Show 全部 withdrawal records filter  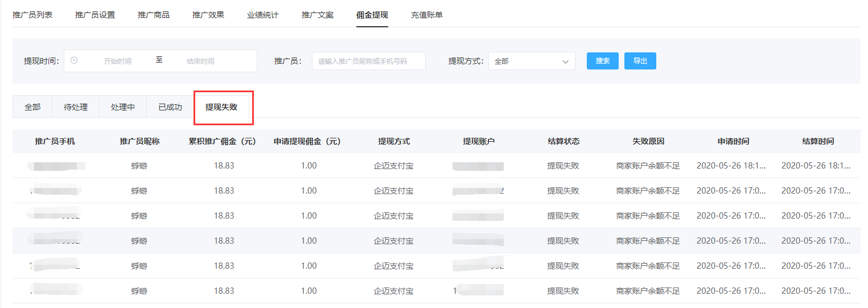(32, 106)
